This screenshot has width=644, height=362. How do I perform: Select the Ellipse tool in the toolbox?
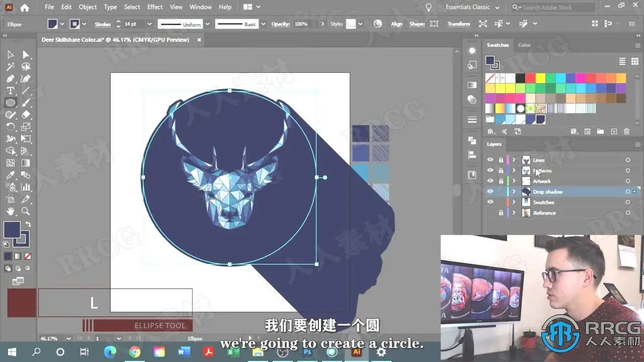[11, 103]
